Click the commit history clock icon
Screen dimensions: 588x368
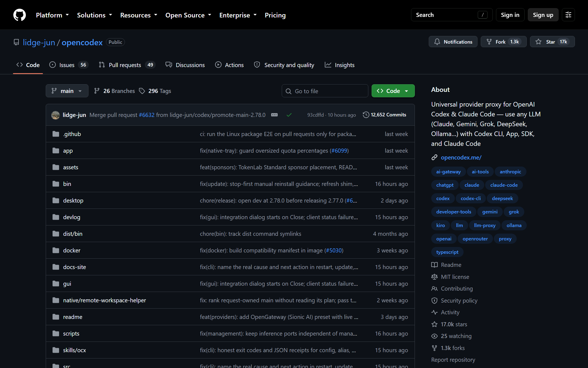(366, 115)
